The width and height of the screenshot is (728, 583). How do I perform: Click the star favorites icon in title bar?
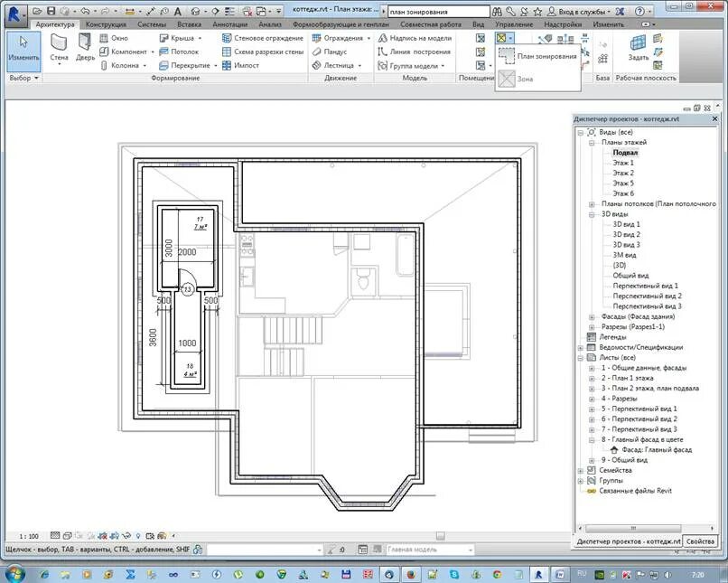[537, 11]
